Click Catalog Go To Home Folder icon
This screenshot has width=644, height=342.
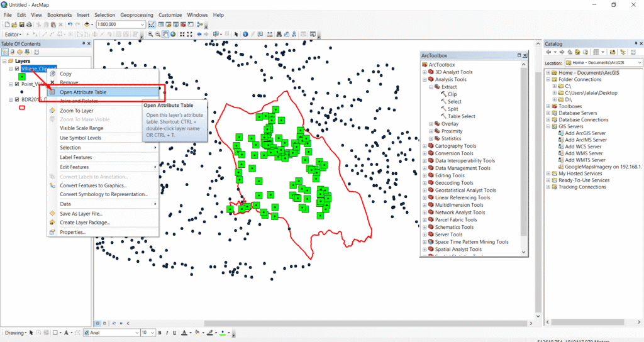(x=577, y=52)
